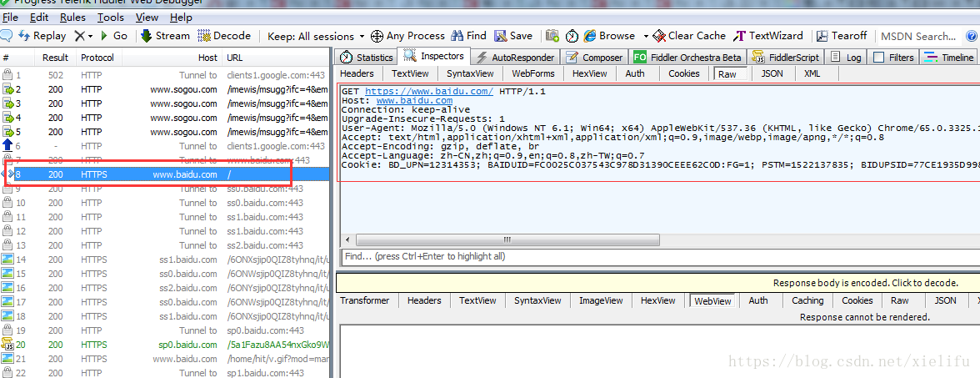The width and height of the screenshot is (980, 378).
Task: Switch to the Timeline tab
Action: pyautogui.click(x=949, y=57)
